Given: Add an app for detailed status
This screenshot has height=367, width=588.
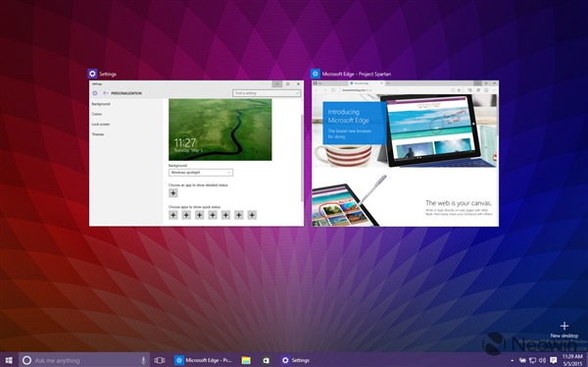Looking at the screenshot, I should coord(172,193).
